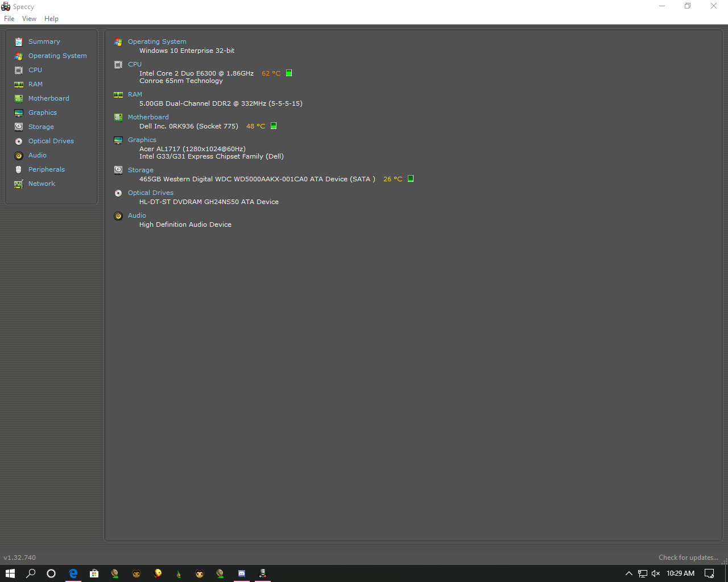Open the Windows Start menu

coord(10,573)
